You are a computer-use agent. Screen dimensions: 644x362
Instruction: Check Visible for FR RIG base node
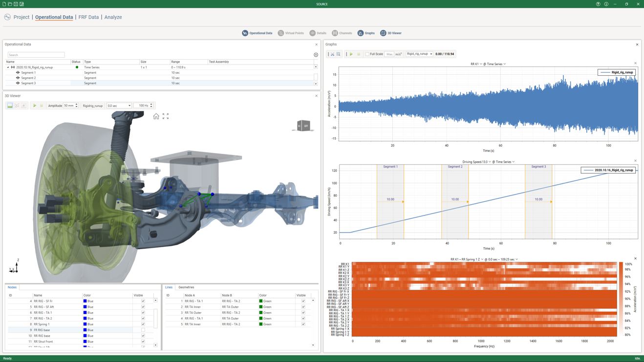(143, 330)
